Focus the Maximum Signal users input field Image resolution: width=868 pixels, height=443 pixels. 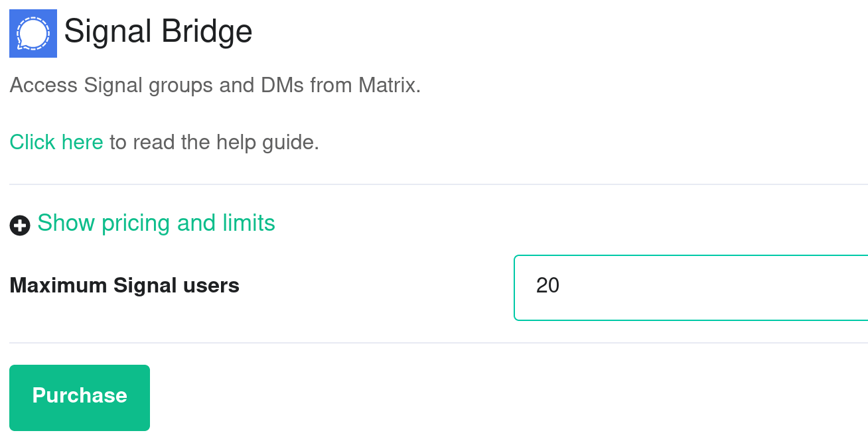click(x=691, y=287)
